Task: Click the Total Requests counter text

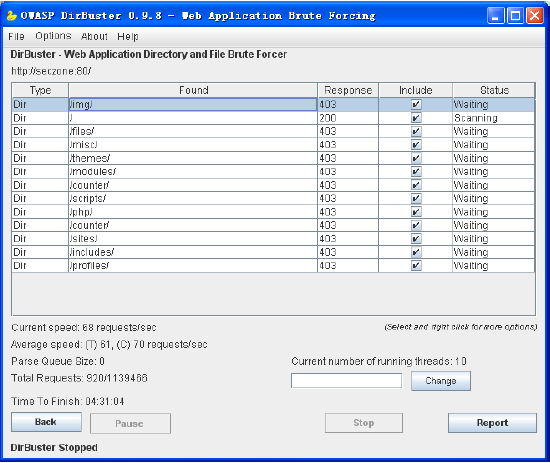Action: pyautogui.click(x=79, y=378)
